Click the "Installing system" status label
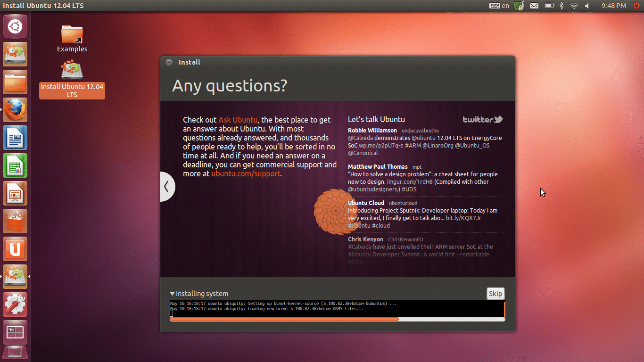 202,294
